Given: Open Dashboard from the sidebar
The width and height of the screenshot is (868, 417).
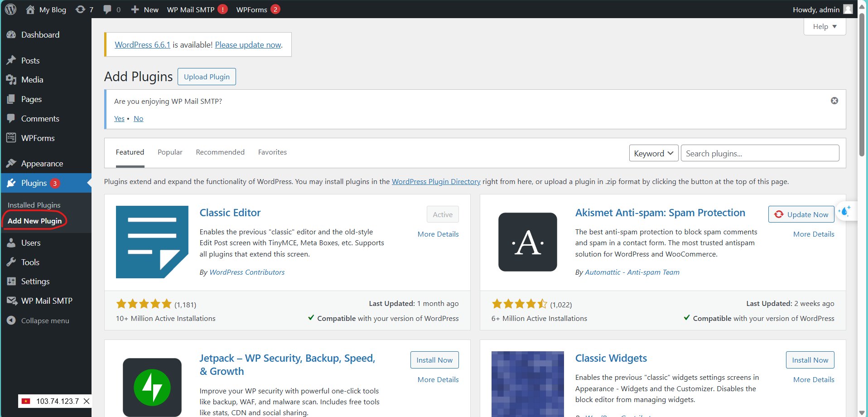Looking at the screenshot, I should (x=46, y=35).
